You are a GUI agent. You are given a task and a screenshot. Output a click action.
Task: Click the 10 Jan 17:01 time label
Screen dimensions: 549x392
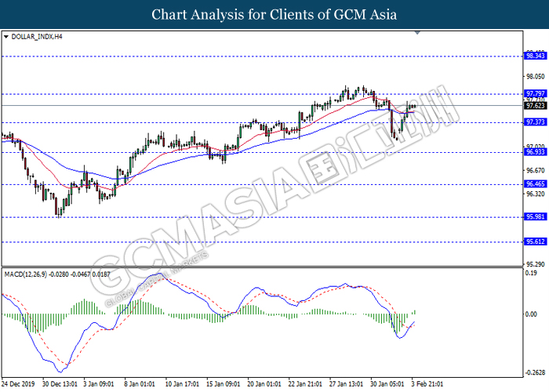182,384
